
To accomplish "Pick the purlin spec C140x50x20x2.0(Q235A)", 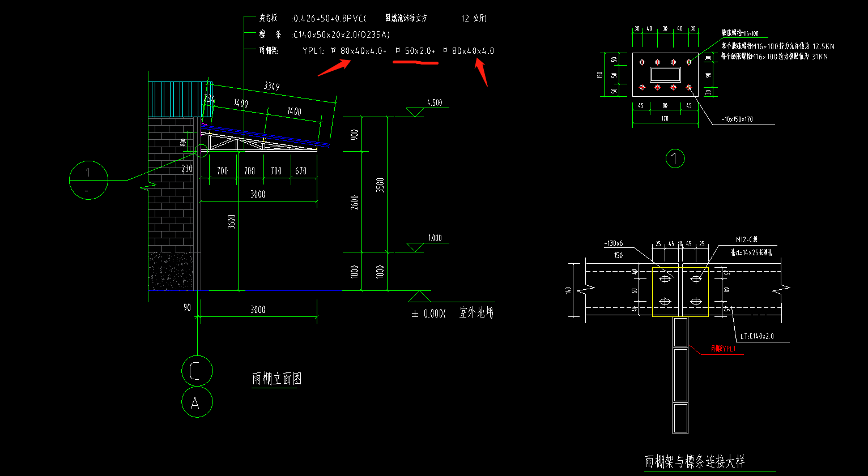I will (x=341, y=35).
